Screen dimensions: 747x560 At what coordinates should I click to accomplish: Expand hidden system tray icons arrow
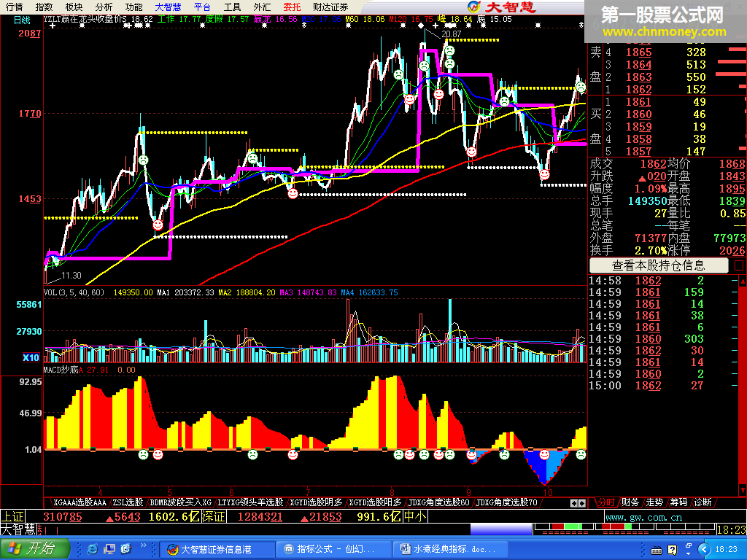click(705, 550)
